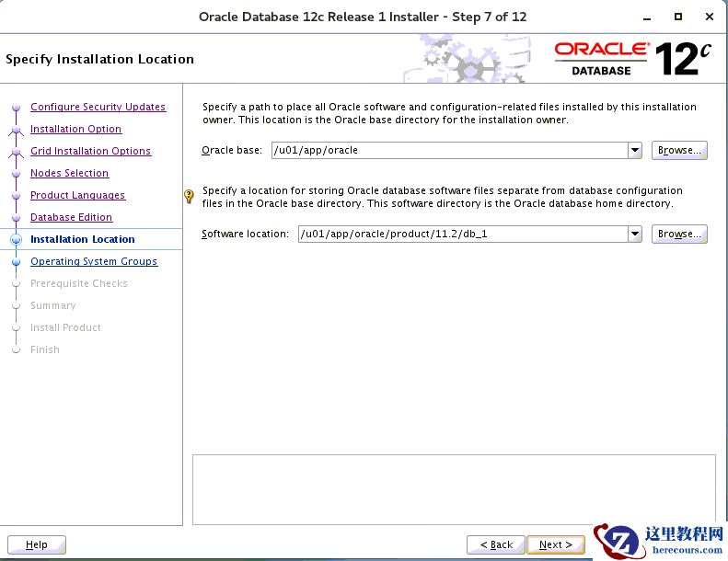
Task: Click the disabled 'Summary' step text
Action: (x=53, y=305)
